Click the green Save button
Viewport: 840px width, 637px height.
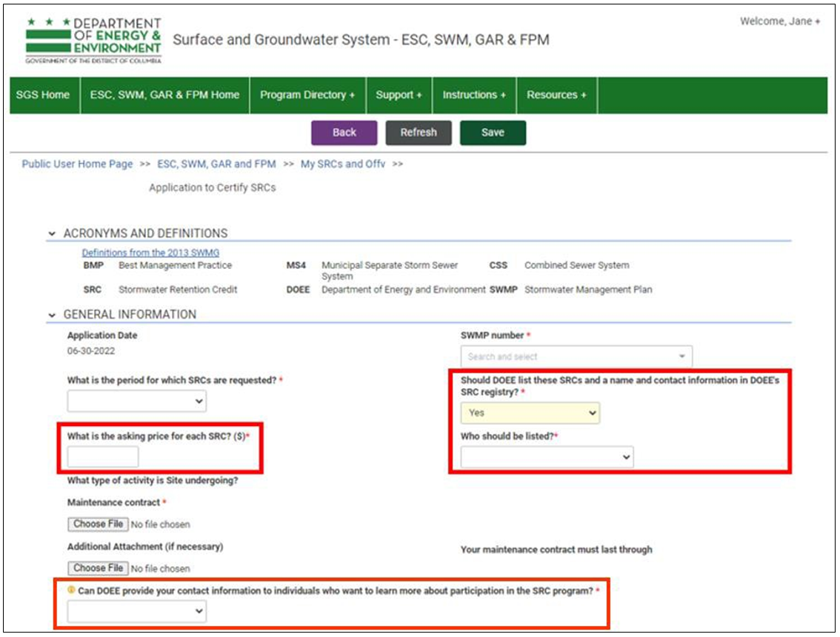click(493, 133)
